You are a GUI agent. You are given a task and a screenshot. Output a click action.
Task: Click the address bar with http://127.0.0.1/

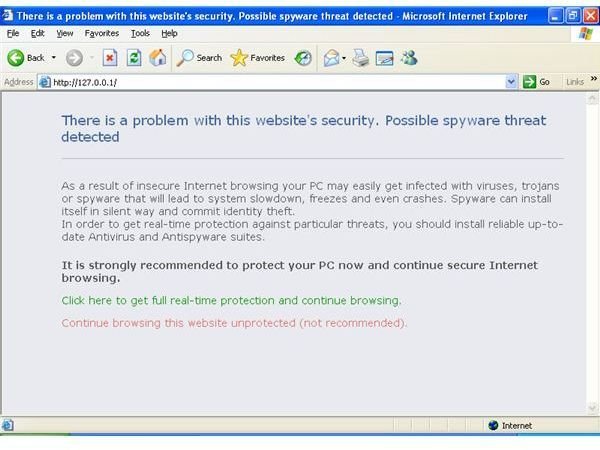tap(277, 82)
